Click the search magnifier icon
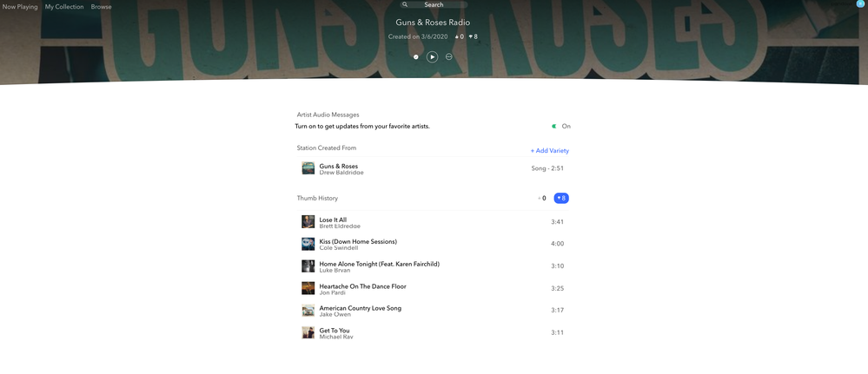The height and width of the screenshot is (374, 868). pyautogui.click(x=405, y=5)
